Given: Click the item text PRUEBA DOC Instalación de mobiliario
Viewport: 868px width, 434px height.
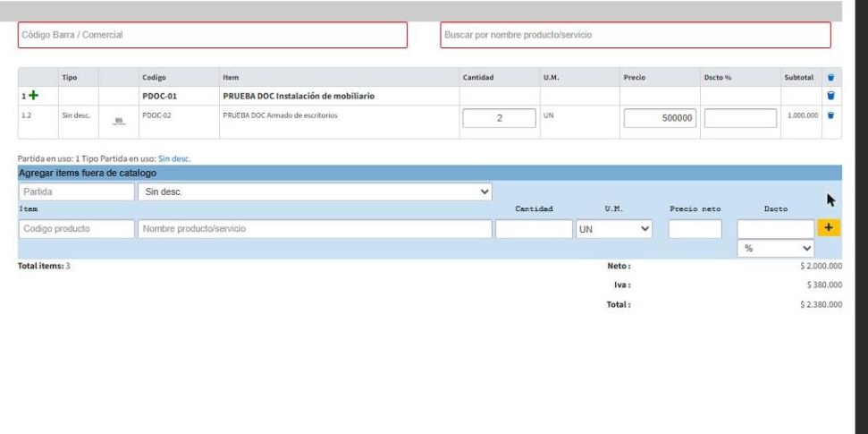Looking at the screenshot, I should click(299, 96).
